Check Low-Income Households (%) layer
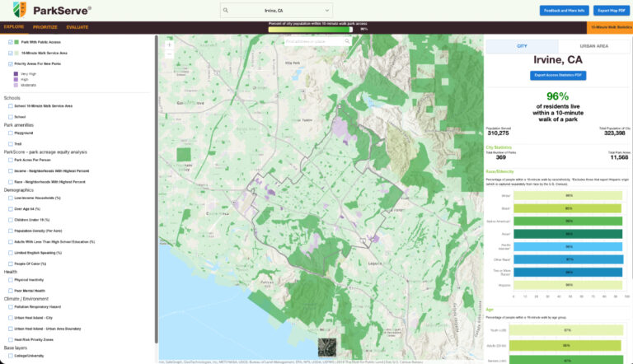Screen dimensions: 633x364 click(11, 198)
